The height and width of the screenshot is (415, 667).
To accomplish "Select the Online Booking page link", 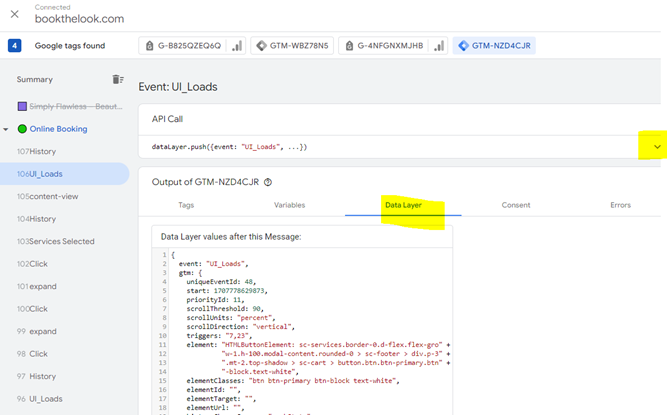I will (x=58, y=129).
